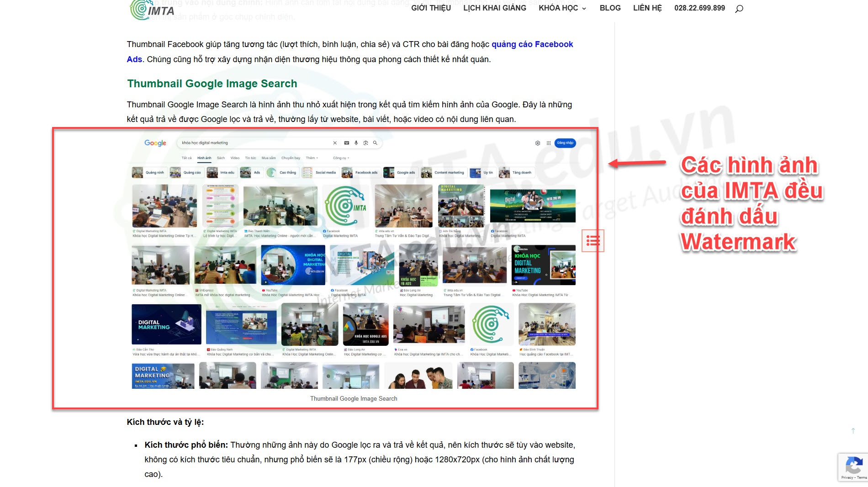Click the green "Thumbnail Google Image Search" heading

[212, 84]
